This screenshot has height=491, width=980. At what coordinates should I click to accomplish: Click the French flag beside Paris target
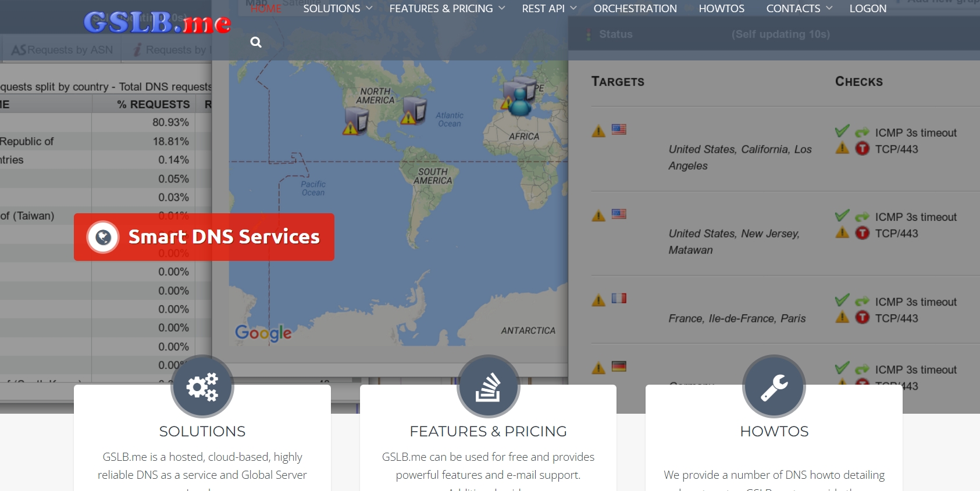coord(619,299)
